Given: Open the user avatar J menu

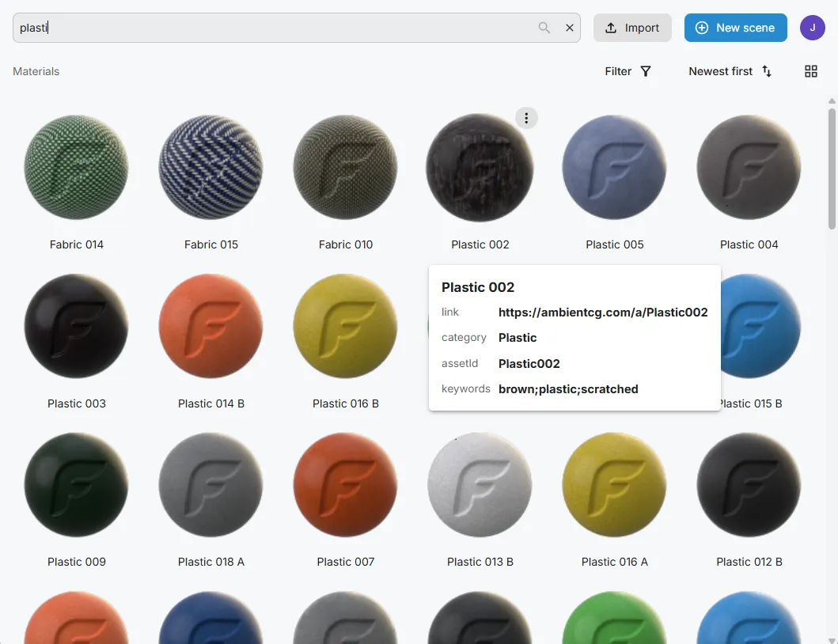Looking at the screenshot, I should [812, 28].
